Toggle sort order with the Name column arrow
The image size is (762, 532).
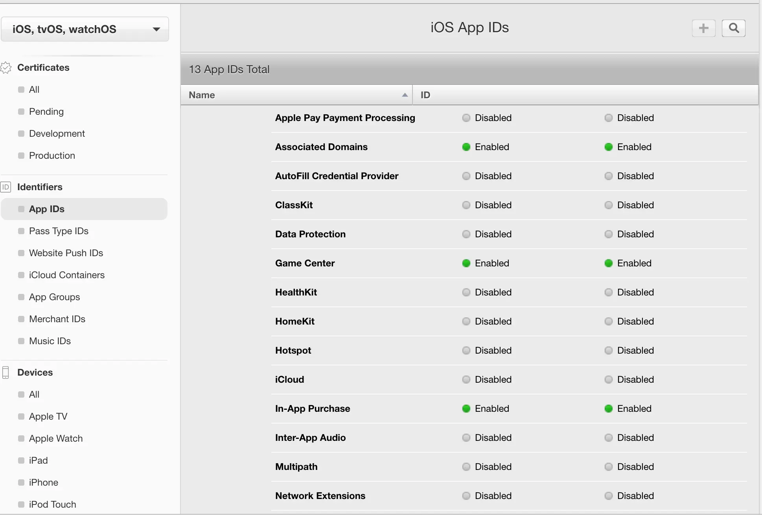[405, 95]
